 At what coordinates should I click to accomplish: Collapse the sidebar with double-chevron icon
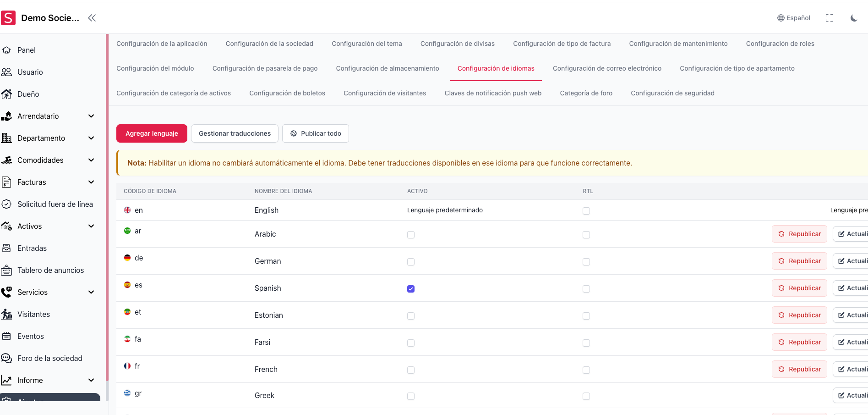(x=92, y=18)
